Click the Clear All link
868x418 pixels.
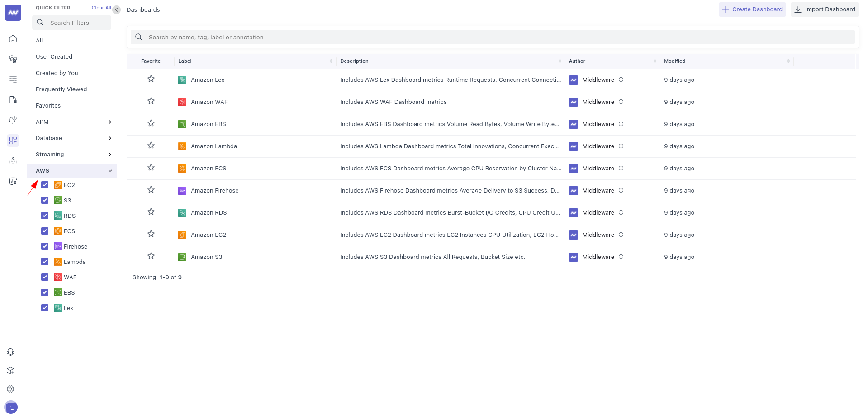click(x=101, y=8)
